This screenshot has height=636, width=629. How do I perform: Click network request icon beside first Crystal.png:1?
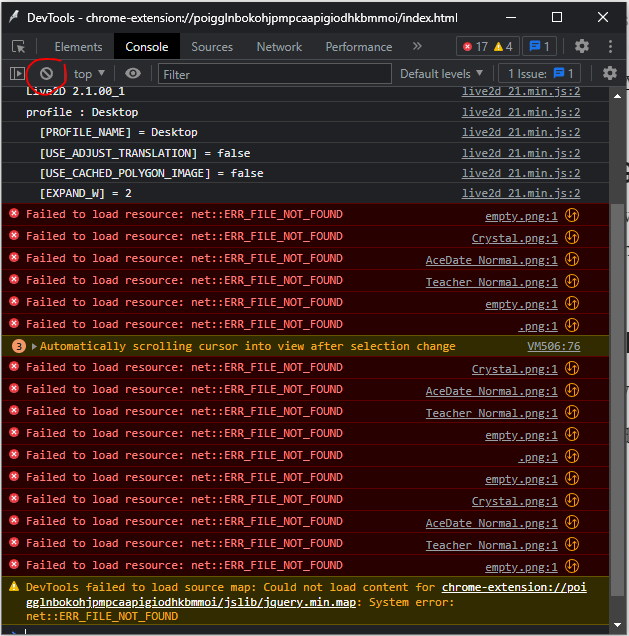point(572,237)
